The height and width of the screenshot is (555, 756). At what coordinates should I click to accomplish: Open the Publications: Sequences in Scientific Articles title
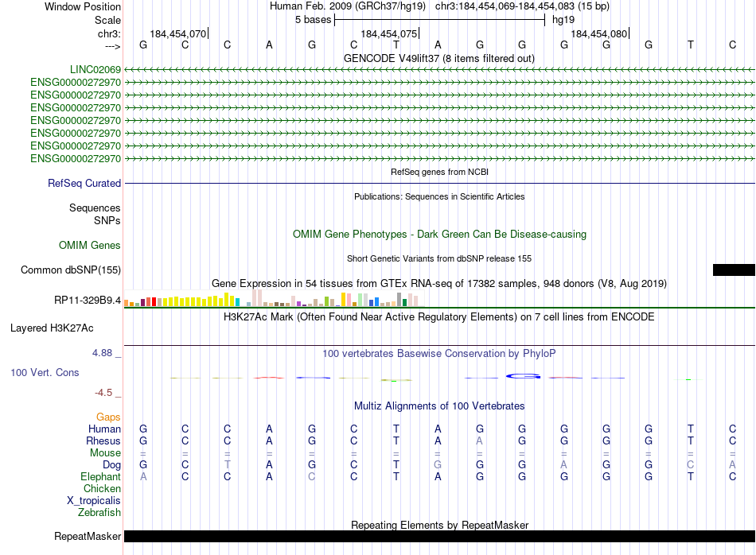[439, 196]
